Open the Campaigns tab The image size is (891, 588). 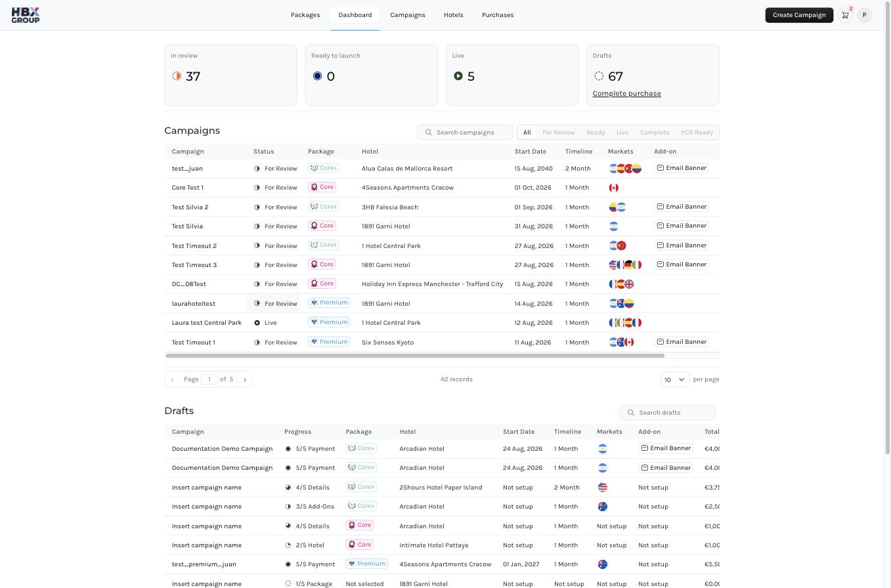tap(408, 15)
